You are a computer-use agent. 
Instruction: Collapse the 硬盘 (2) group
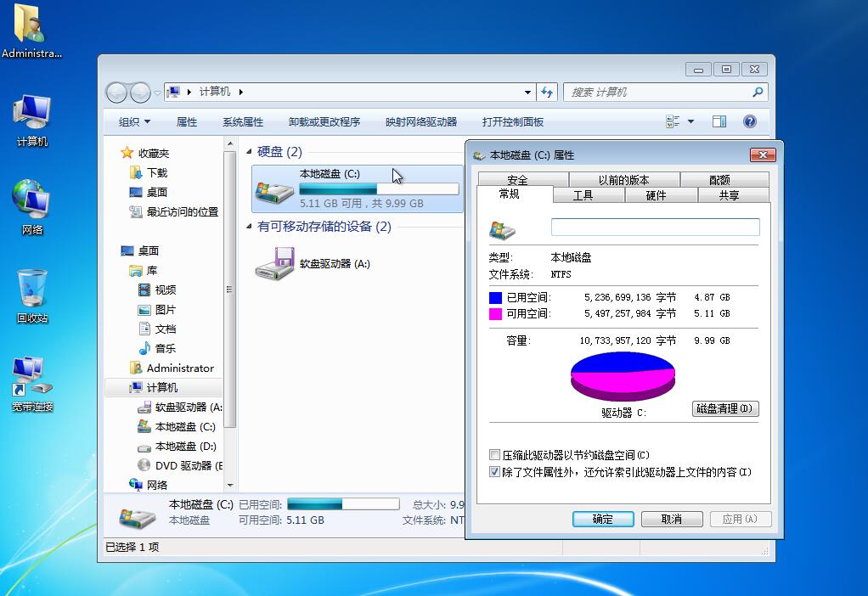[x=250, y=152]
